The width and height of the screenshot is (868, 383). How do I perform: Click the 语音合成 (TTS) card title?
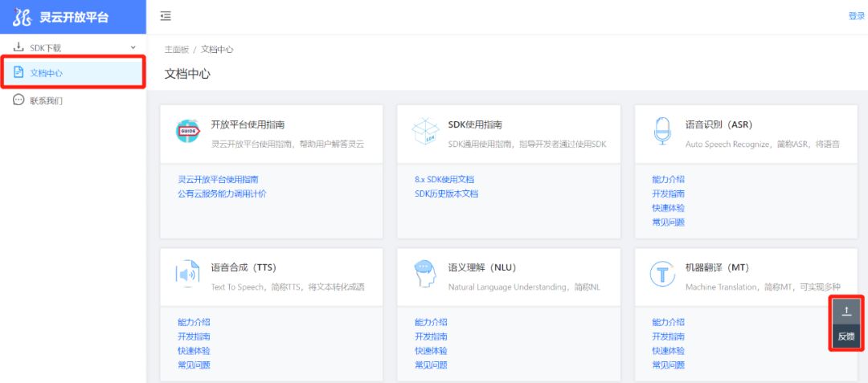[x=244, y=268]
